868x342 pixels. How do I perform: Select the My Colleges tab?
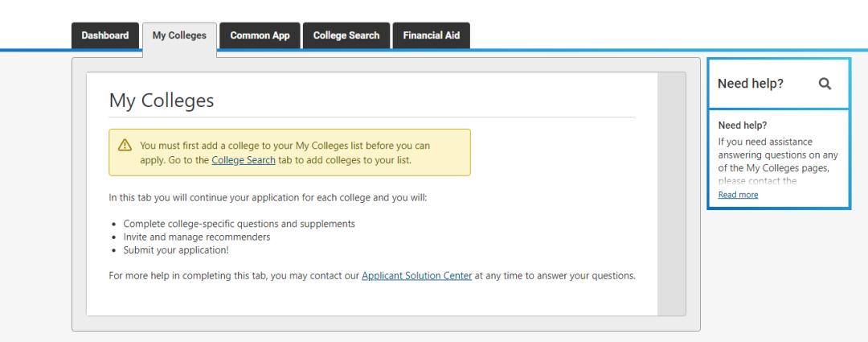179,35
